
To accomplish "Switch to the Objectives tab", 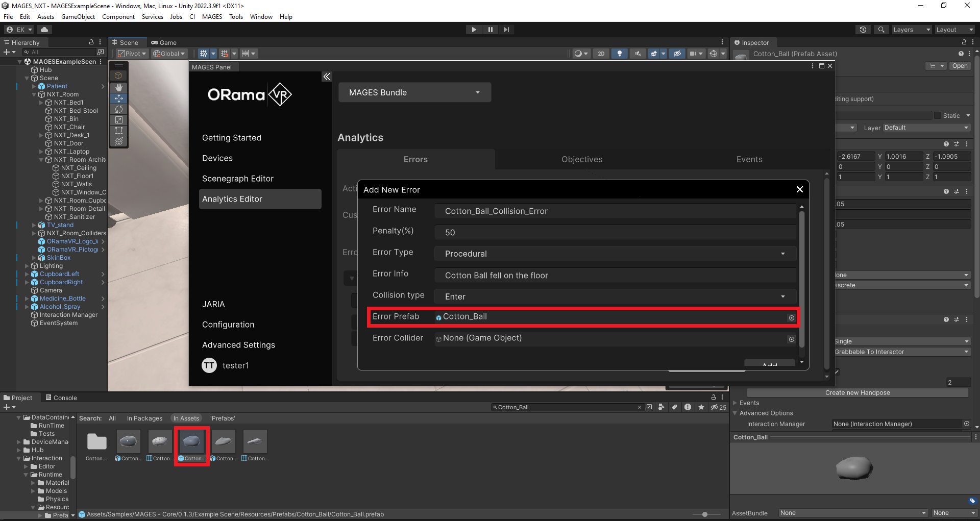I will pos(582,159).
